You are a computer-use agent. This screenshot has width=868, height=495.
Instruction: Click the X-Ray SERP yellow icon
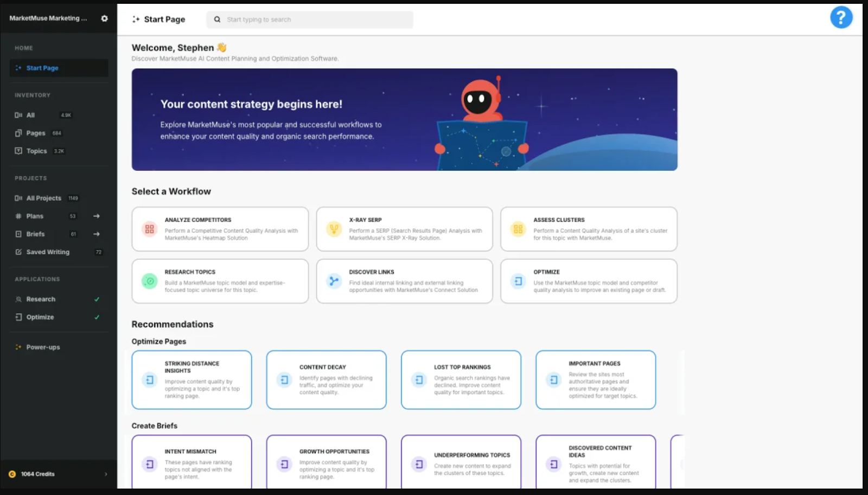334,229
